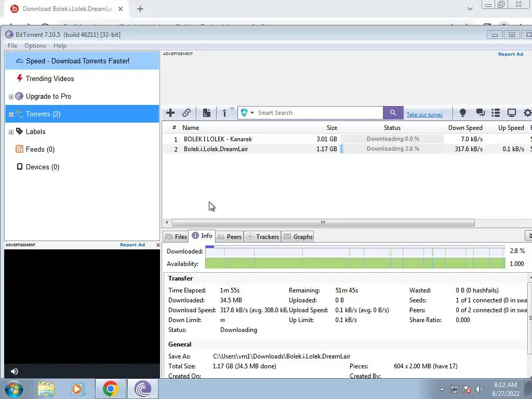The height and width of the screenshot is (399, 532).
Task: Open a new browser tab
Action: (x=140, y=9)
